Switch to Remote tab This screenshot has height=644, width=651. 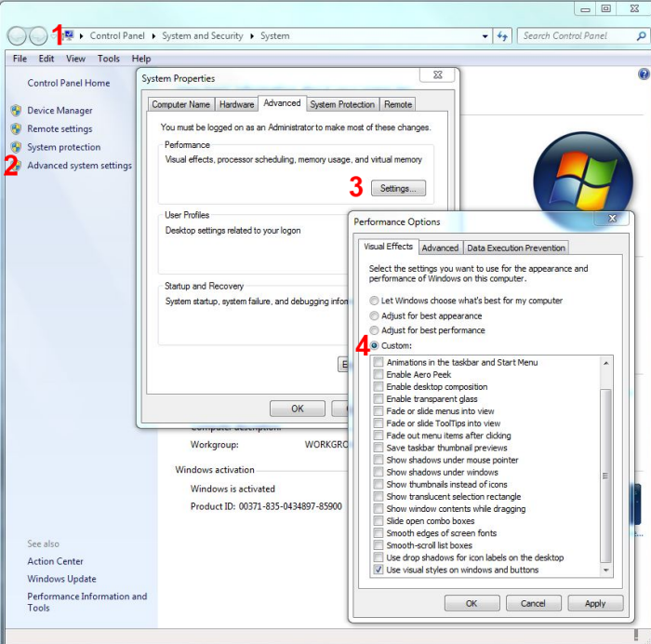point(398,104)
